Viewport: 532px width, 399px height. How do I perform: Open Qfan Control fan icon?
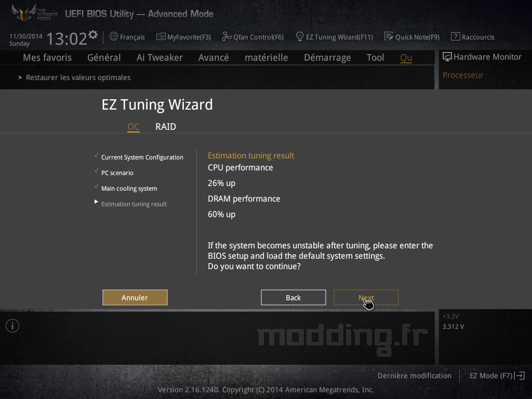227,36
